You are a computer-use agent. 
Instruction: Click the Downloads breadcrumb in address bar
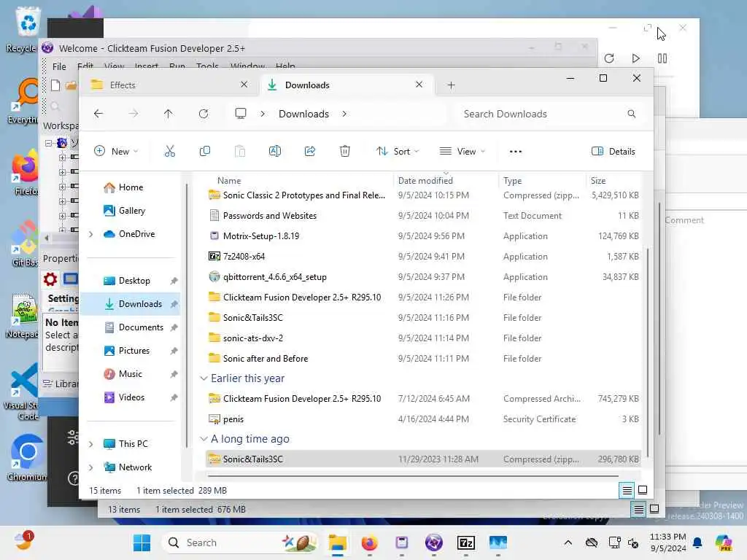303,114
